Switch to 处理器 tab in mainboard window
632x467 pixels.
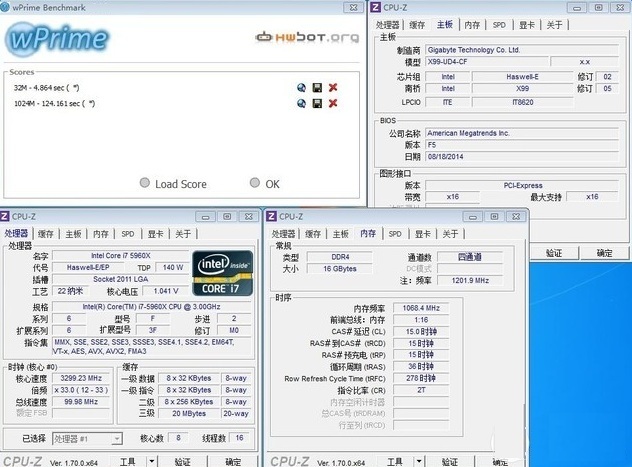388,25
